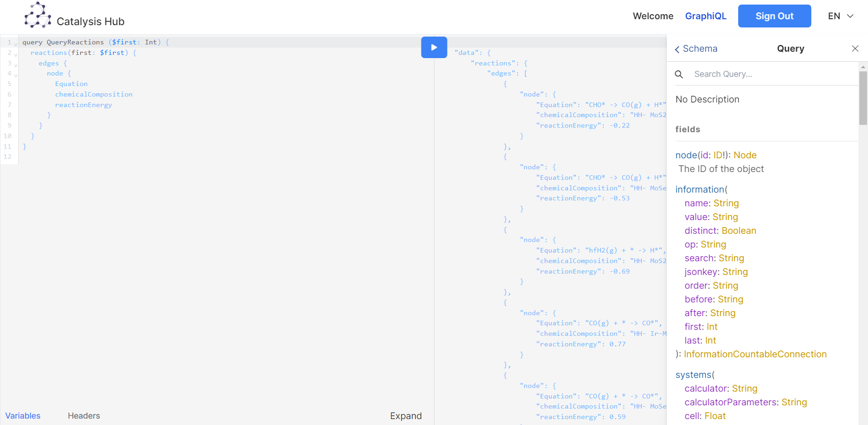Open the GraphiQL navigation link
The width and height of the screenshot is (868, 425).
705,16
